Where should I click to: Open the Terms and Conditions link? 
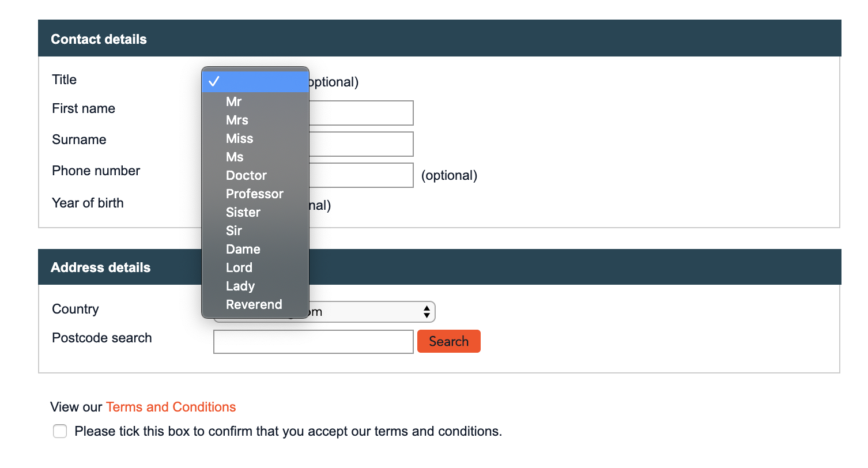171,407
